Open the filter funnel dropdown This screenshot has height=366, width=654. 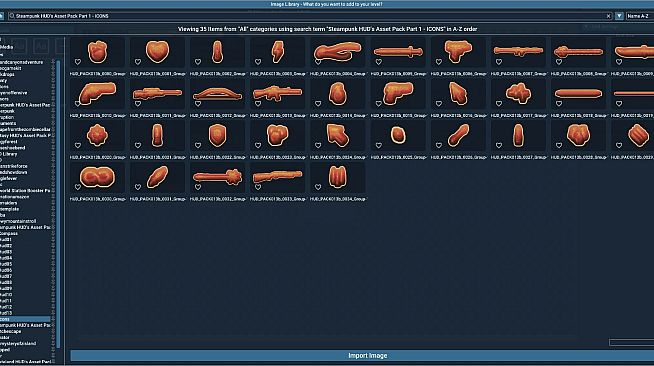click(619, 16)
